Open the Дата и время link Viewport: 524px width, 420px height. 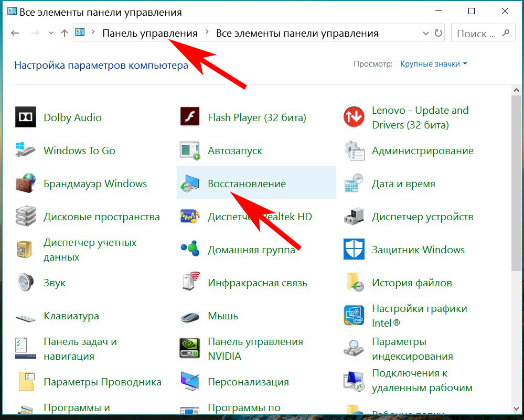(x=403, y=184)
